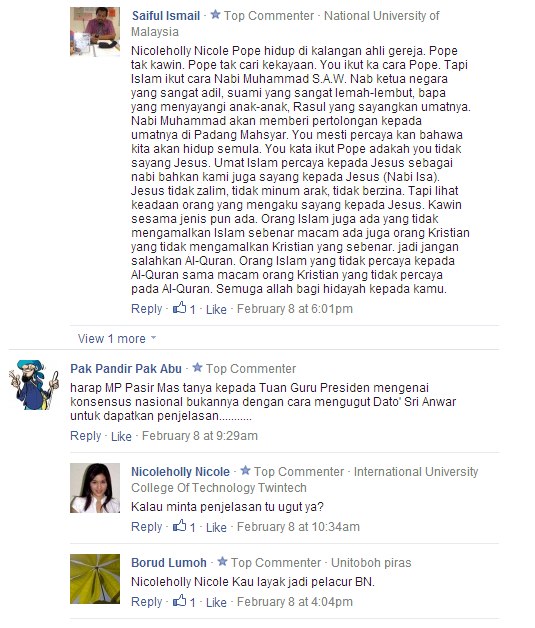Screen dimensions: 535x628
Task: Expand the View 1 more replies
Action: [111, 338]
